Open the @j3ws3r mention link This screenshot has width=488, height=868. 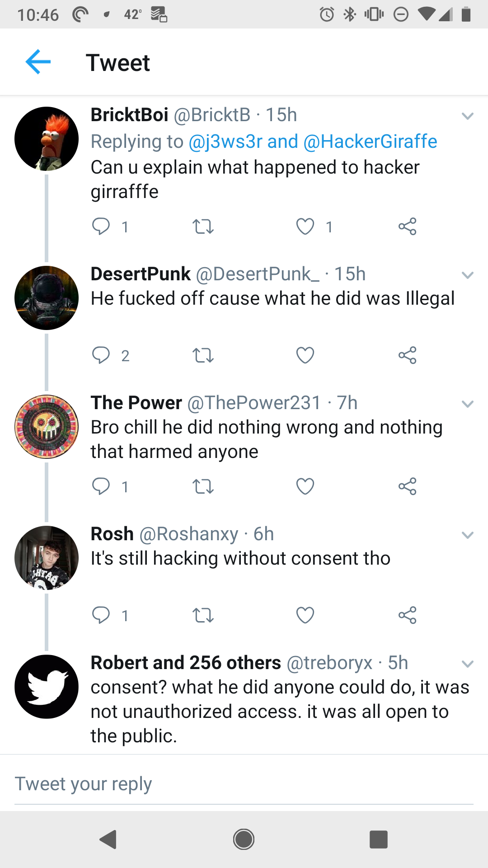(225, 142)
